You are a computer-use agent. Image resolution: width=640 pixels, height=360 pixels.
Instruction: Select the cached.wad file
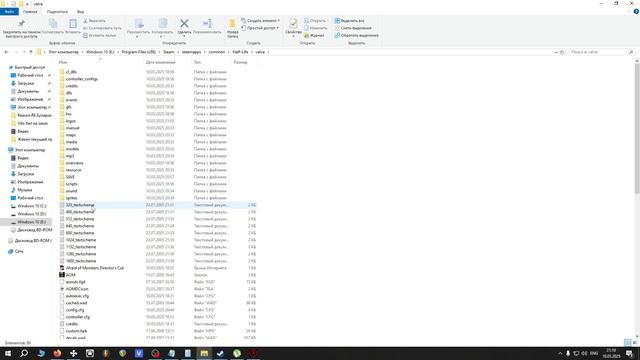pyautogui.click(x=76, y=303)
